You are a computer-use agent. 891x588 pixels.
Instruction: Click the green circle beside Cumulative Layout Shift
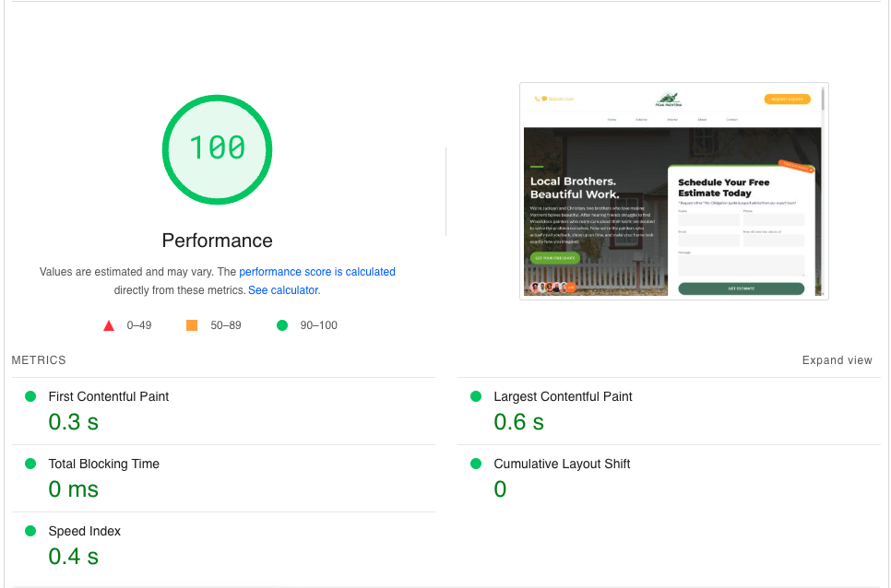(476, 464)
